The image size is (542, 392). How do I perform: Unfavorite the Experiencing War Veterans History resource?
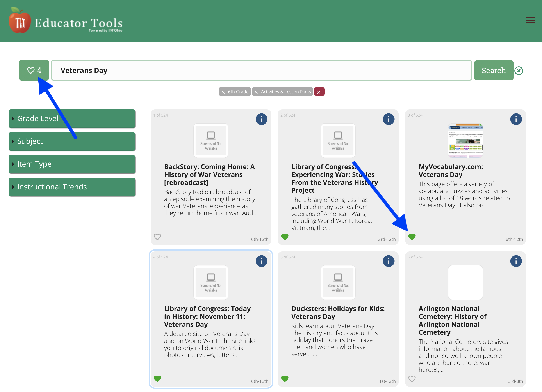(x=285, y=237)
